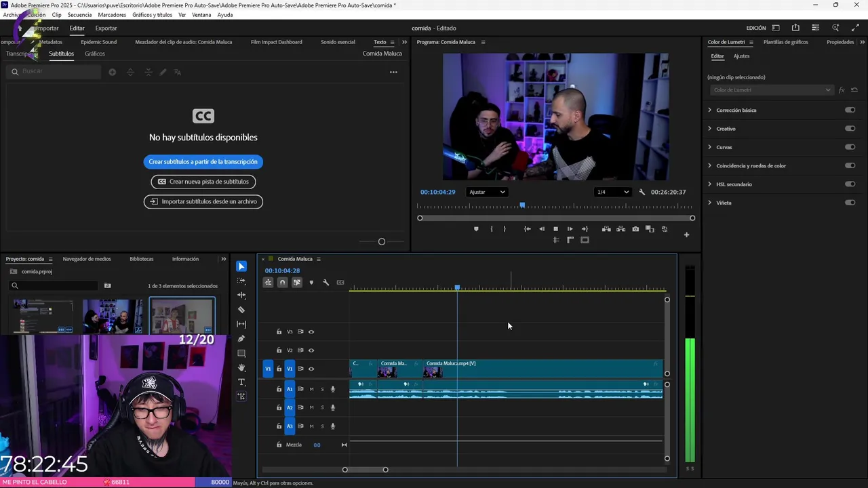Click the Extract button in Program monitor

pyautogui.click(x=620, y=229)
